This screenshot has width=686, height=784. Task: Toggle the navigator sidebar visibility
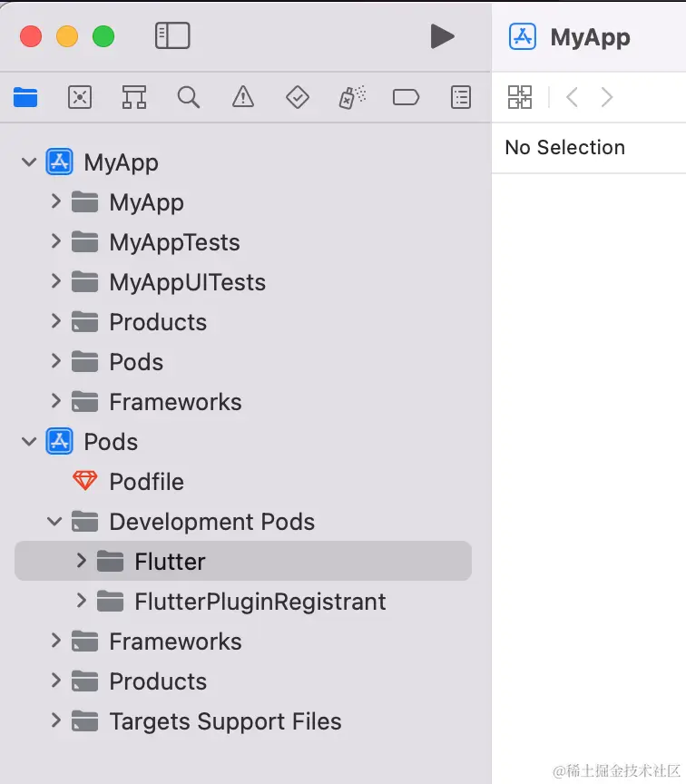(x=172, y=36)
